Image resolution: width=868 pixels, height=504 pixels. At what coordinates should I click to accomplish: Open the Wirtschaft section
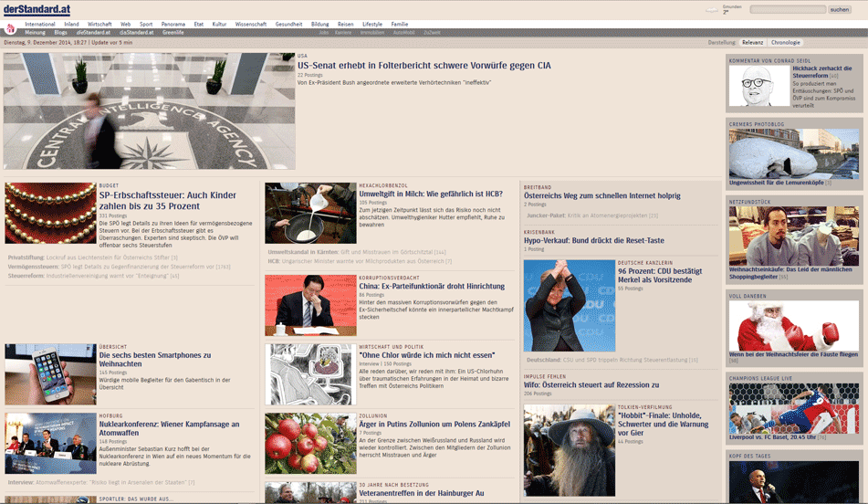99,25
